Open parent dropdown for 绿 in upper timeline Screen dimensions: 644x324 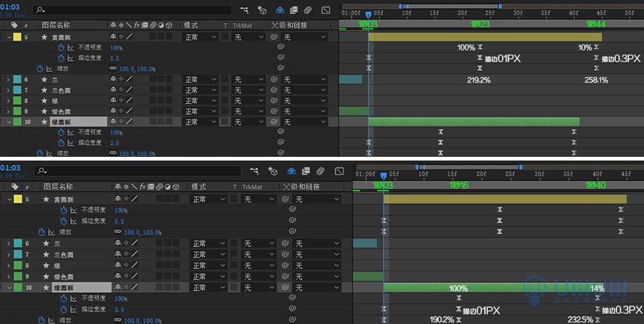tap(304, 101)
